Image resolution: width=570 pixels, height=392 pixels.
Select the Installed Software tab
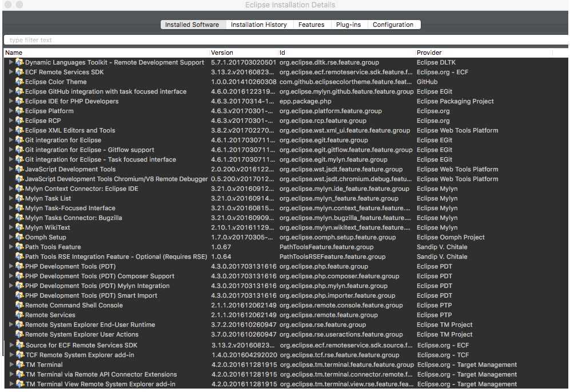click(x=192, y=25)
